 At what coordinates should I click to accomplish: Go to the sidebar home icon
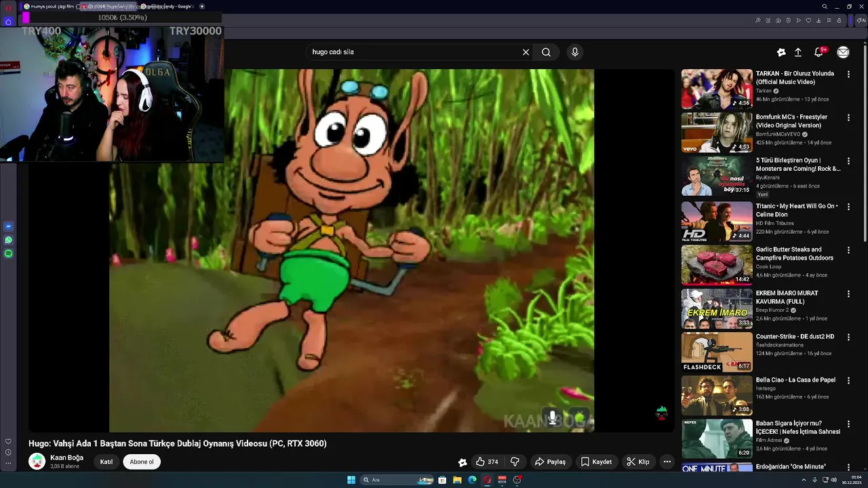8,22
